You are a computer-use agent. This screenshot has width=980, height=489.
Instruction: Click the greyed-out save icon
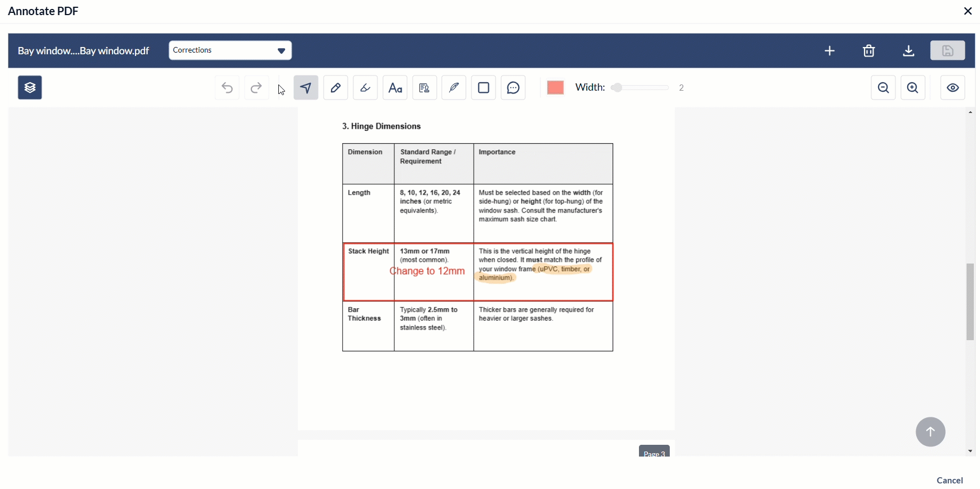tap(948, 50)
